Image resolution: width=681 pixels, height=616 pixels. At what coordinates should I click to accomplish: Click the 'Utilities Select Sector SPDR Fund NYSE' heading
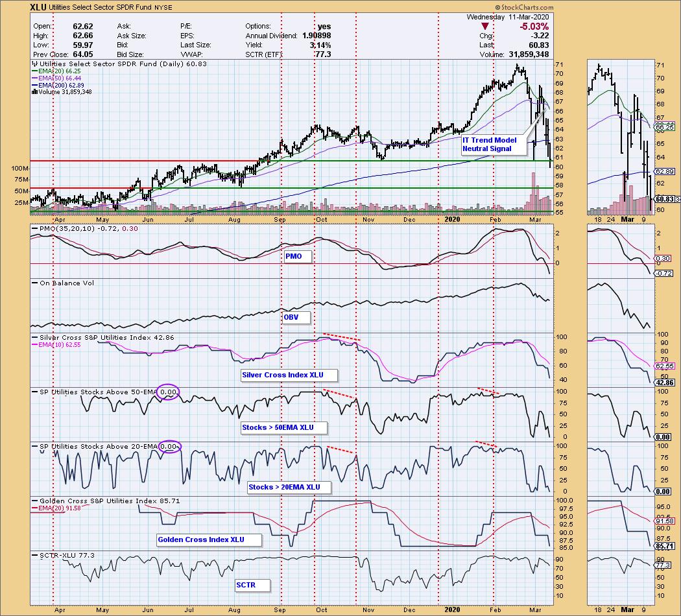click(x=111, y=7)
